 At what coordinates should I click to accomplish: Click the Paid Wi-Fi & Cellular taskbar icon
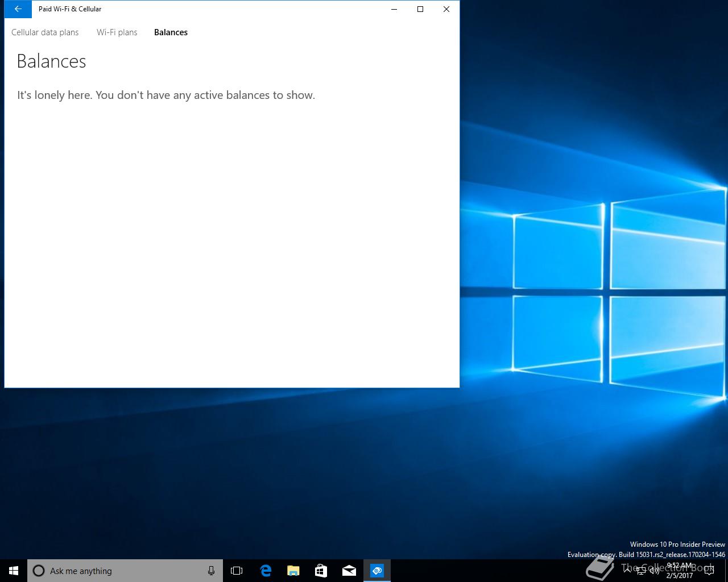[377, 571]
